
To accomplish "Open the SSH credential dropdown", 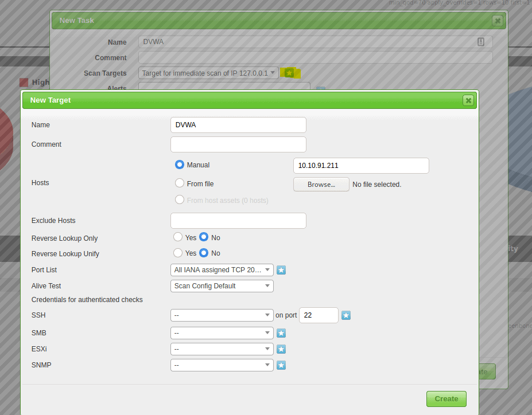I will (222, 315).
